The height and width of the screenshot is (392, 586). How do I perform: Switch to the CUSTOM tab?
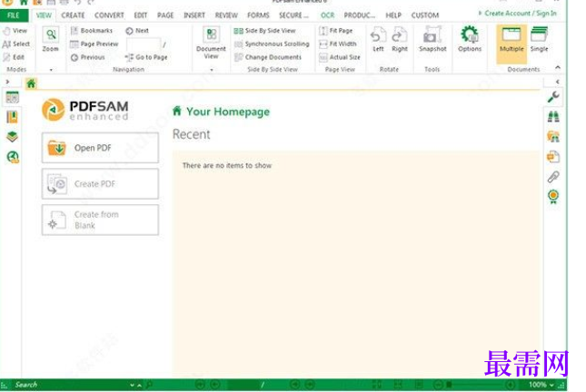coord(425,15)
